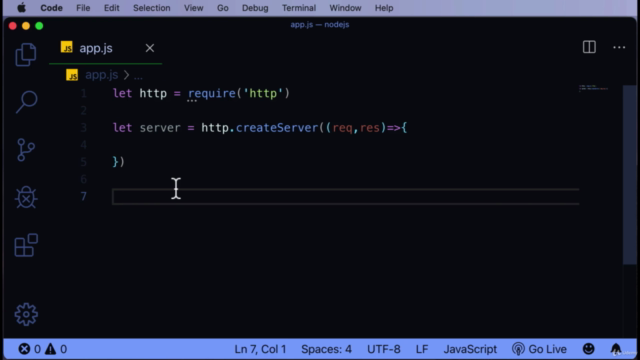Go to line via Ln 7, Col 1
Viewport: 640px width, 360px height.
click(x=260, y=349)
